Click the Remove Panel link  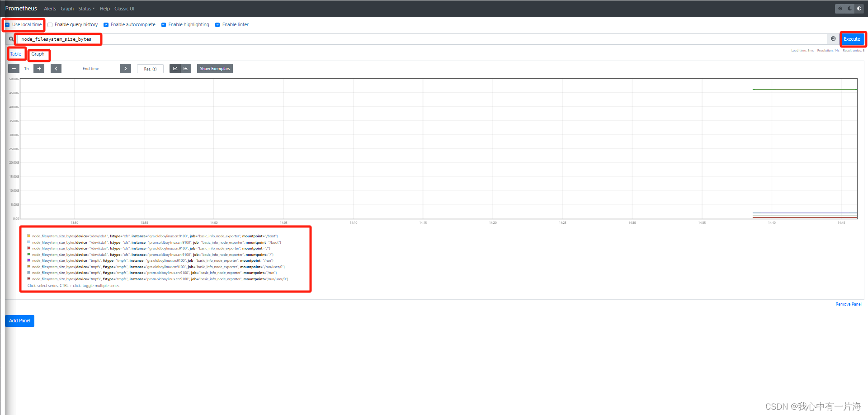point(849,304)
